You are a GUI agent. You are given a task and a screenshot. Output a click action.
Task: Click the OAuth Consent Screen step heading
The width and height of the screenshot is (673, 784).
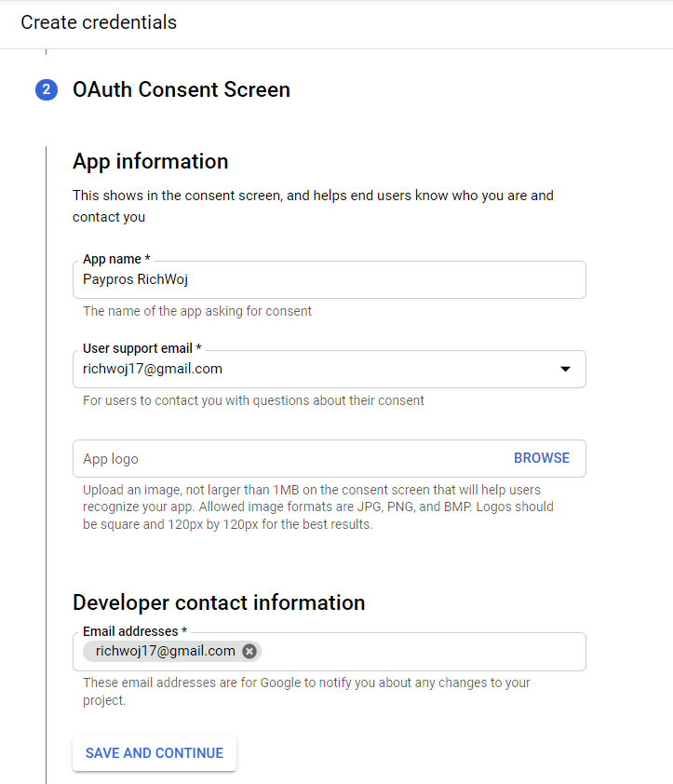[x=182, y=89]
